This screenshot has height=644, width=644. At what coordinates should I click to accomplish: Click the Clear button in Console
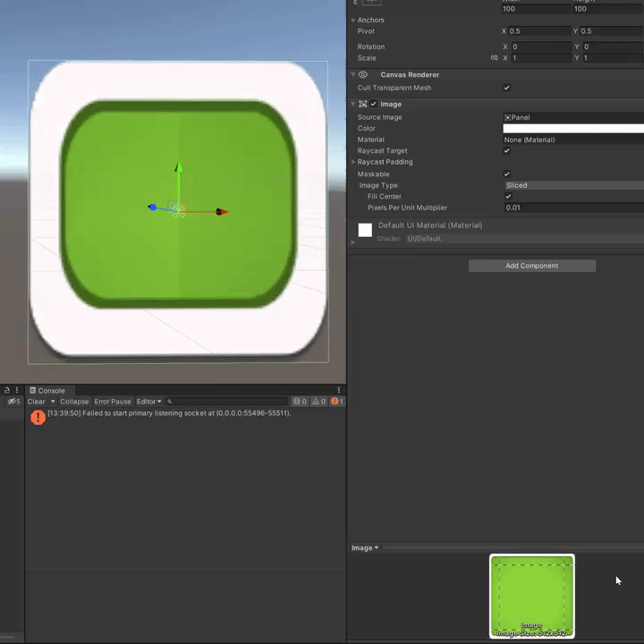(36, 402)
